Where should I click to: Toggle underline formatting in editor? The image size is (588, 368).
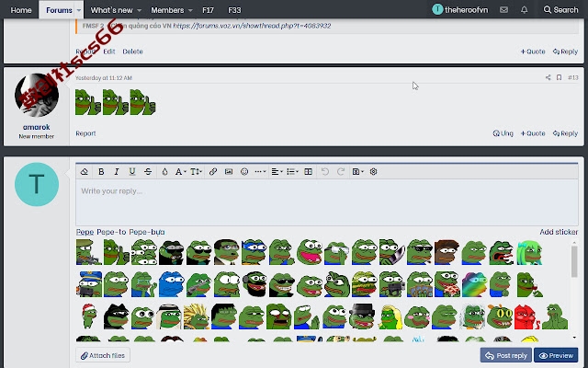(x=132, y=172)
